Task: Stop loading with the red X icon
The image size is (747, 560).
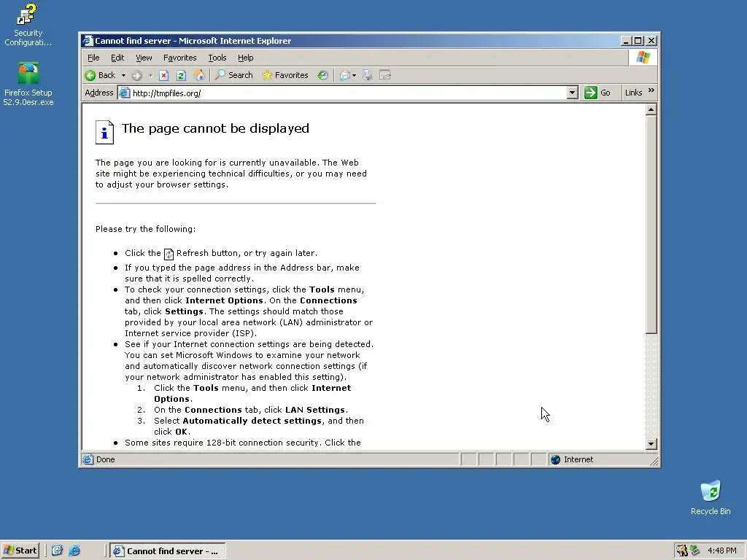Action: 164,75
